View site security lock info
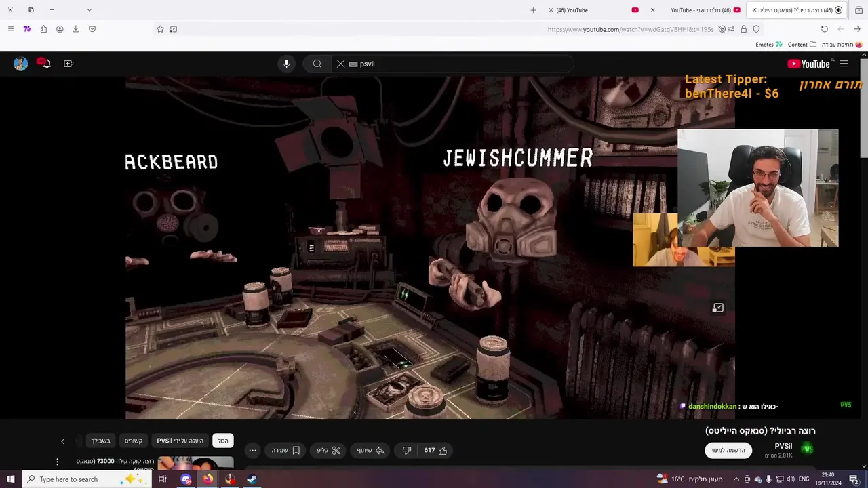 point(744,29)
